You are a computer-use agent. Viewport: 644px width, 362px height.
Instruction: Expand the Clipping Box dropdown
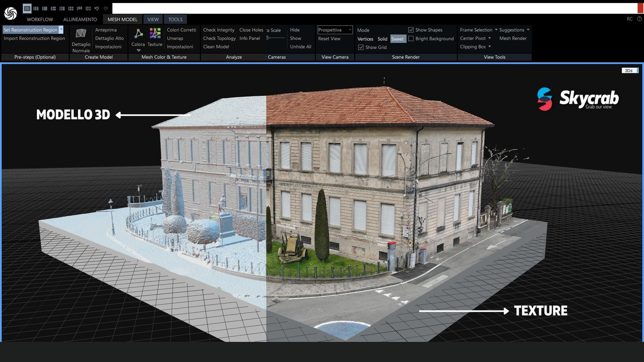[x=489, y=47]
